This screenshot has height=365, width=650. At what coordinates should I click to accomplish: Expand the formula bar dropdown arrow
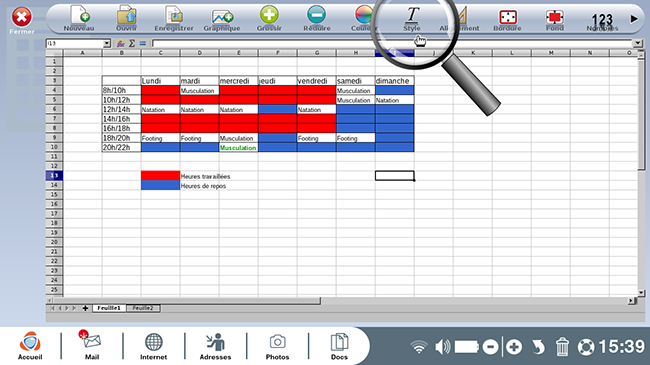click(x=638, y=43)
